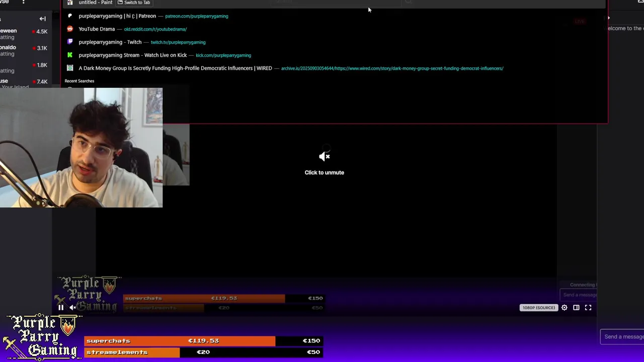Open the sidebar channel with 7.4K viewers
Screen dimensions: 644x362
click(25, 83)
